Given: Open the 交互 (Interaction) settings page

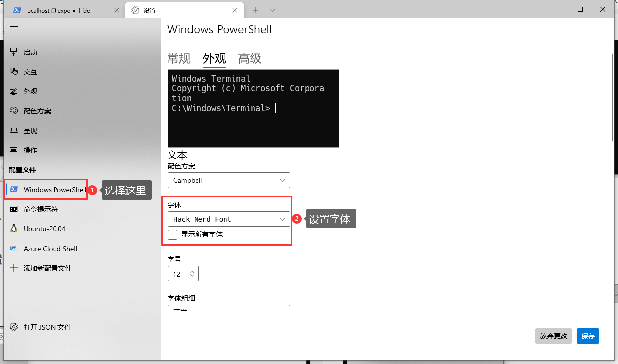Looking at the screenshot, I should [x=83, y=72].
